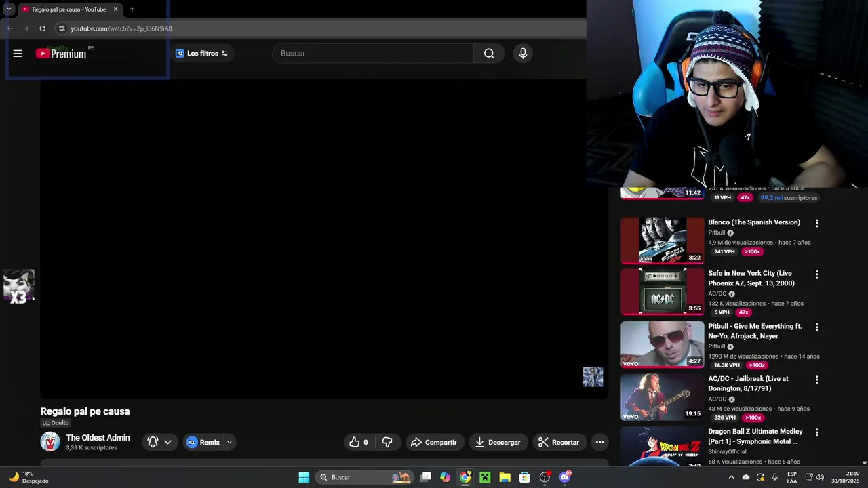868x488 pixels.
Task: Open Dragon Ball Z Ultimate Medley title
Action: pos(755,436)
